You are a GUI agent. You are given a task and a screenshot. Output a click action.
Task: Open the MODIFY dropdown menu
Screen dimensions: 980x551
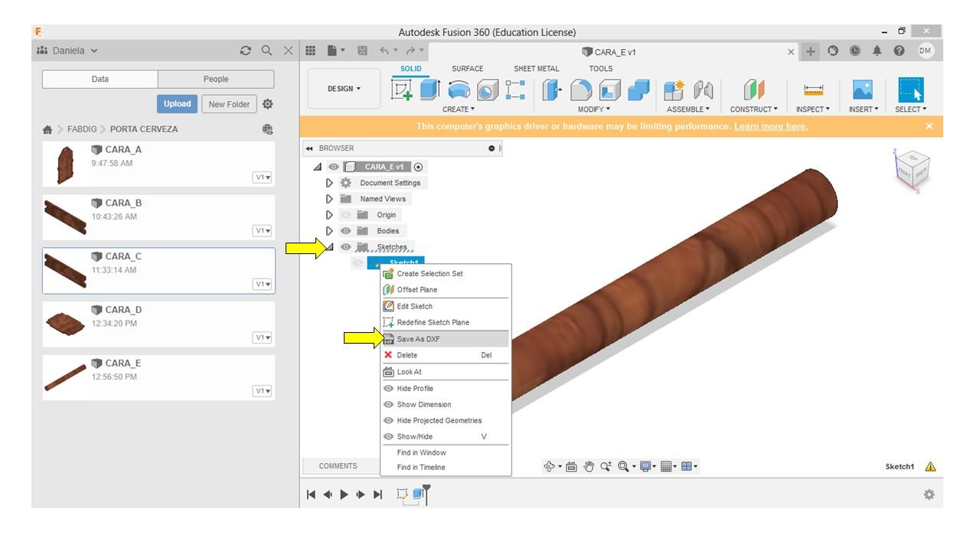[594, 109]
